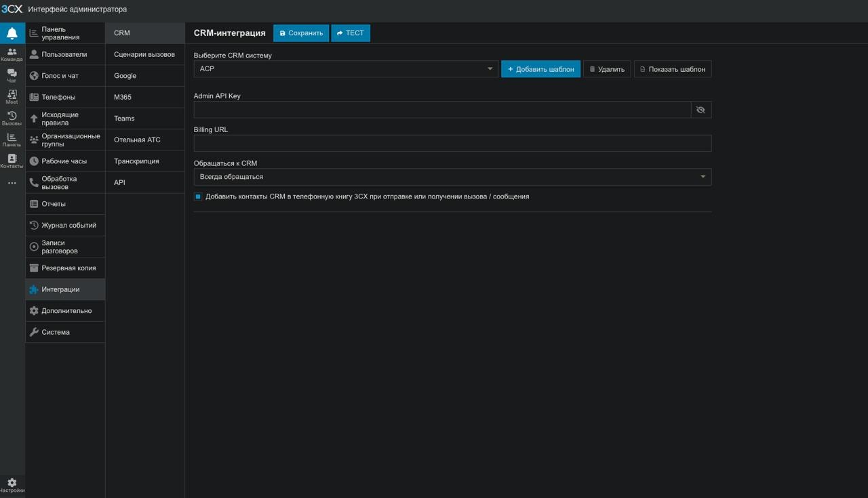The height and width of the screenshot is (498, 868).
Task: Go to Пользователи in admin menu
Action: coord(64,54)
